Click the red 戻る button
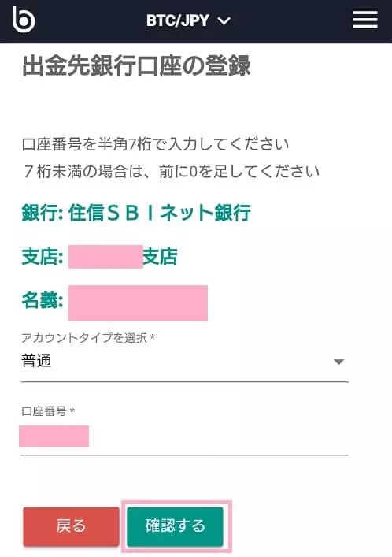Viewport: 392px width, 557px height. coord(71,526)
